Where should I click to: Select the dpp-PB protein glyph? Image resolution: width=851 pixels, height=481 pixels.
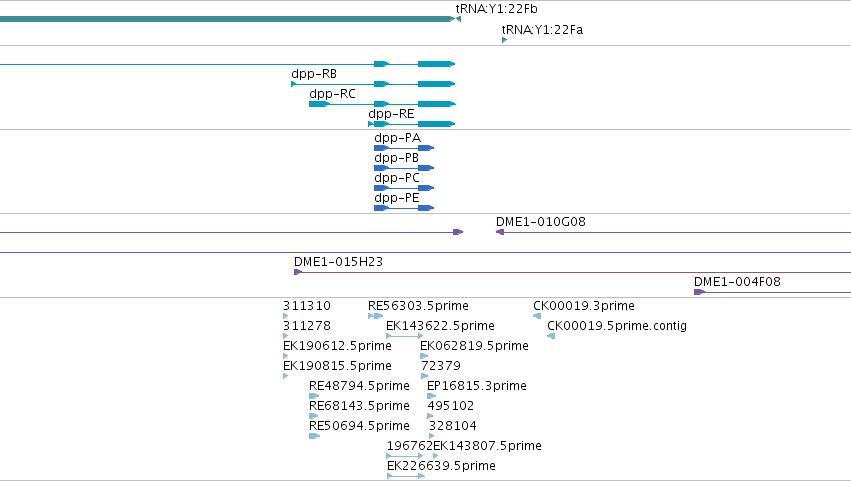coord(404,168)
